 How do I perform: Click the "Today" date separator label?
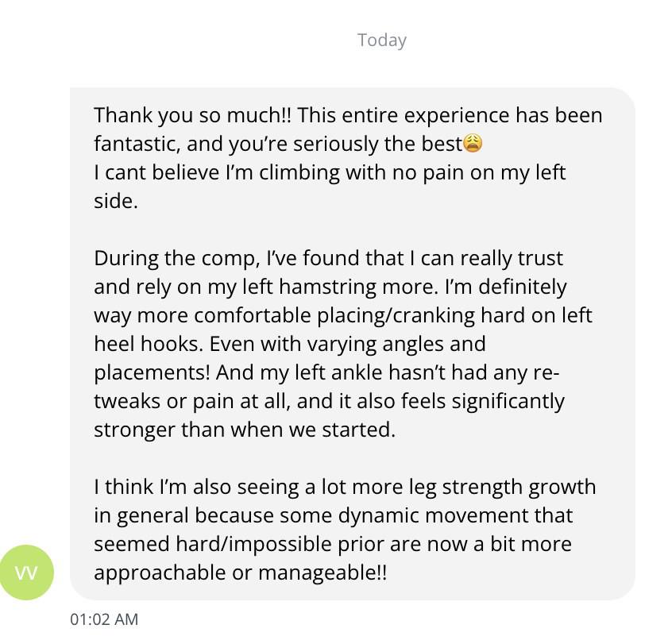pyautogui.click(x=382, y=40)
